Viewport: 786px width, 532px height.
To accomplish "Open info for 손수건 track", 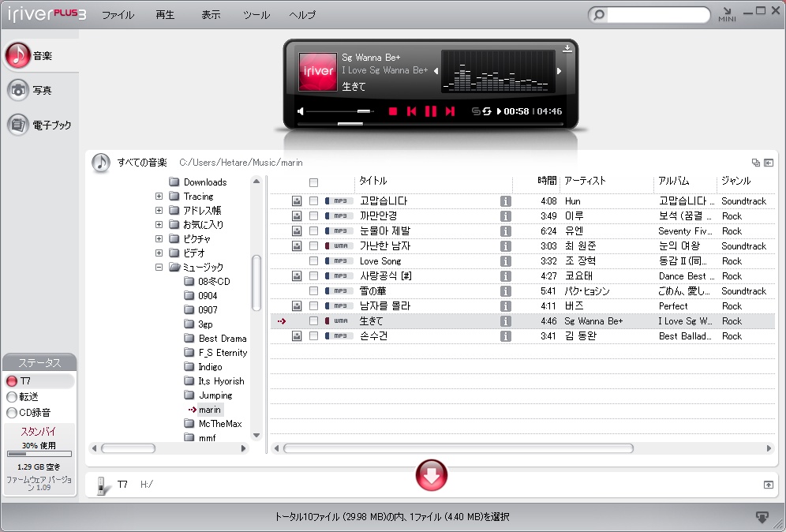I will click(x=506, y=336).
